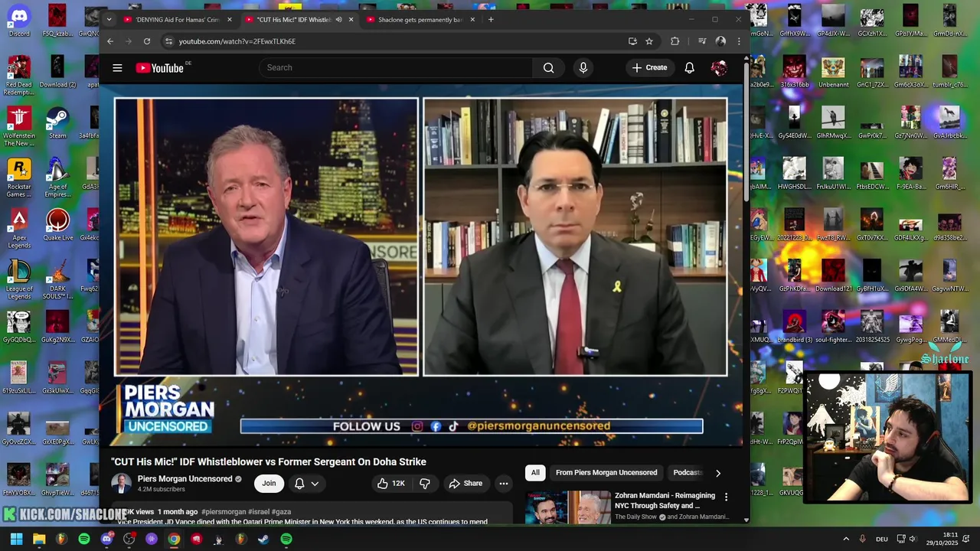Image resolution: width=980 pixels, height=551 pixels.
Task: Click the #gaza hashtag
Action: [x=281, y=512]
